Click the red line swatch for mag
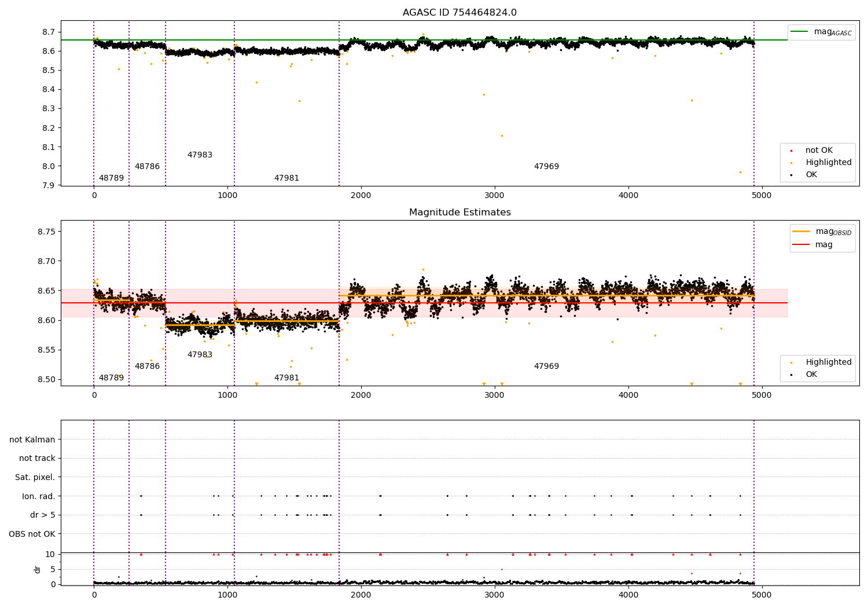 point(801,245)
